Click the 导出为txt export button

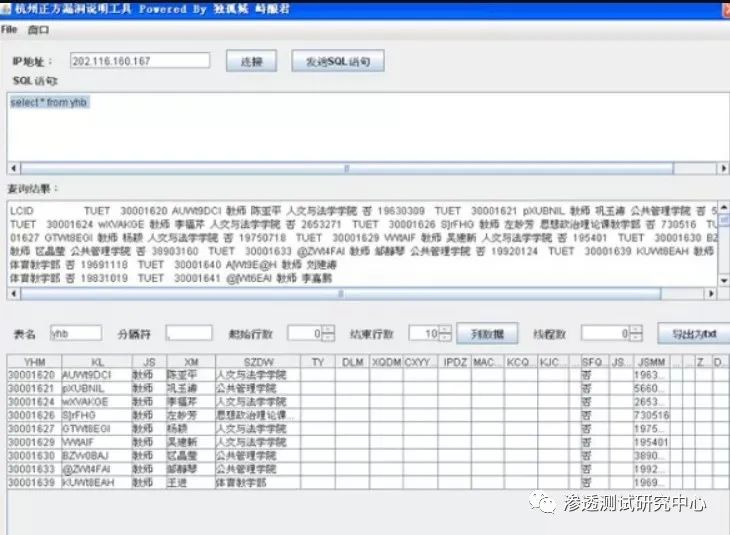[x=694, y=334]
